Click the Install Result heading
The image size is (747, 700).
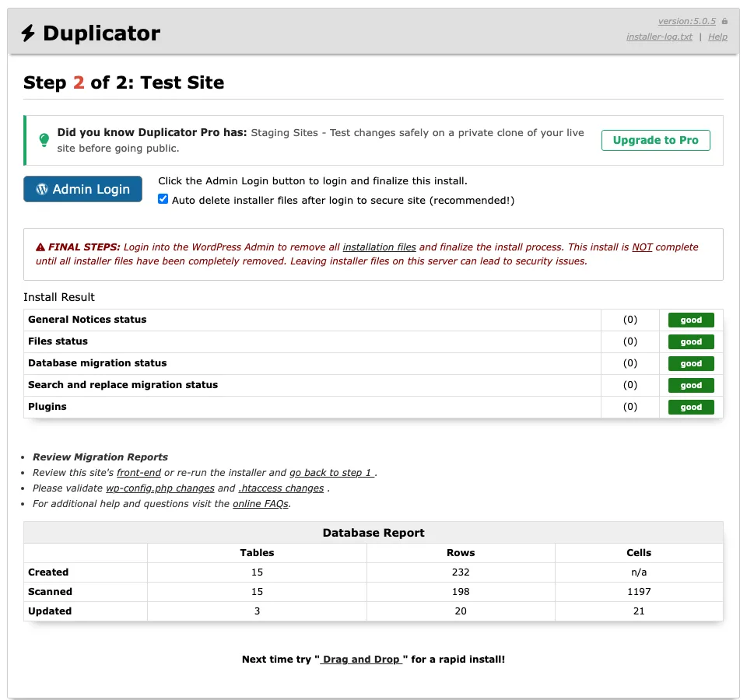[x=59, y=298]
